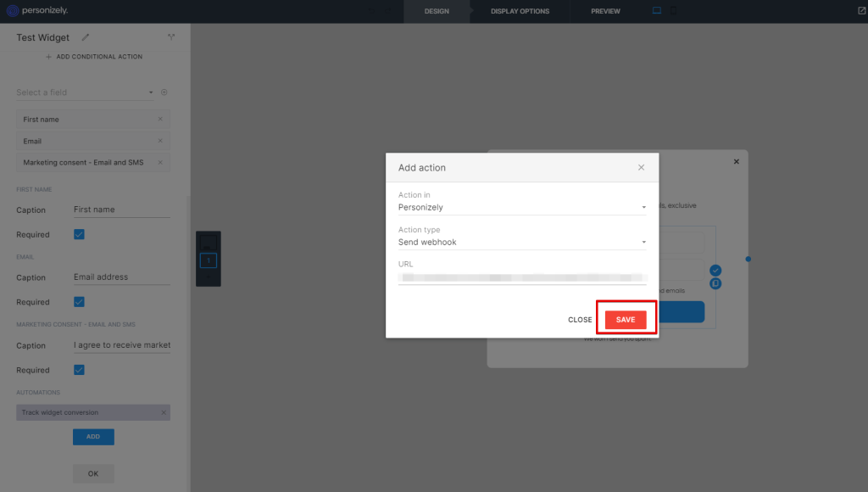Remove the First name field chip
The image size is (868, 492).
[160, 120]
